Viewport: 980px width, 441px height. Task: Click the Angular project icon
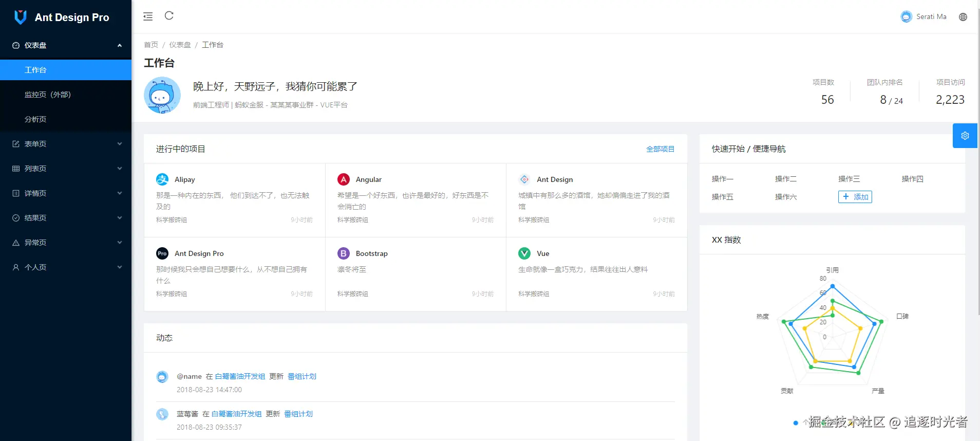coord(344,179)
